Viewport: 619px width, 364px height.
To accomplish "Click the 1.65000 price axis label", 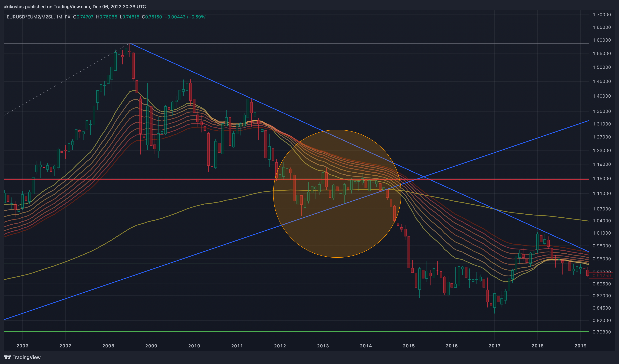I will click(x=602, y=27).
